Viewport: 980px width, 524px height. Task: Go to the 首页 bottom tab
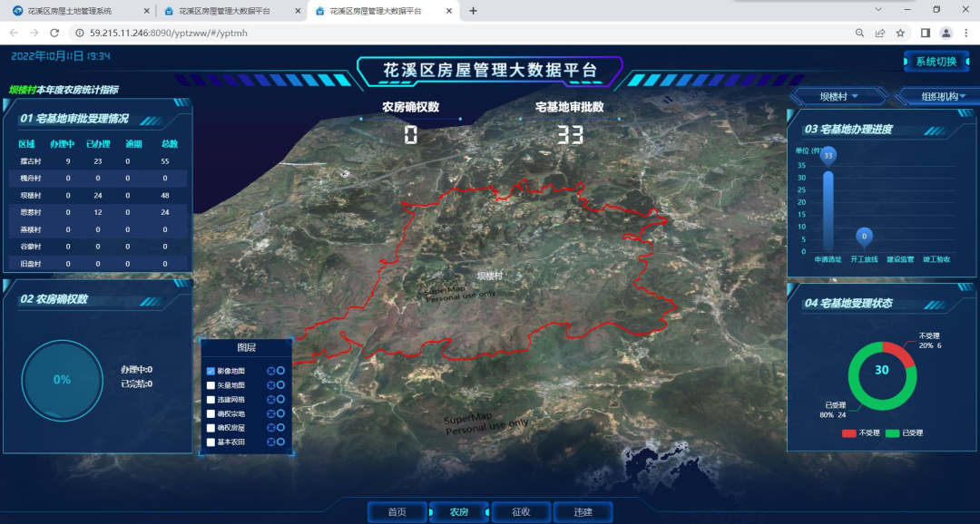[397, 512]
